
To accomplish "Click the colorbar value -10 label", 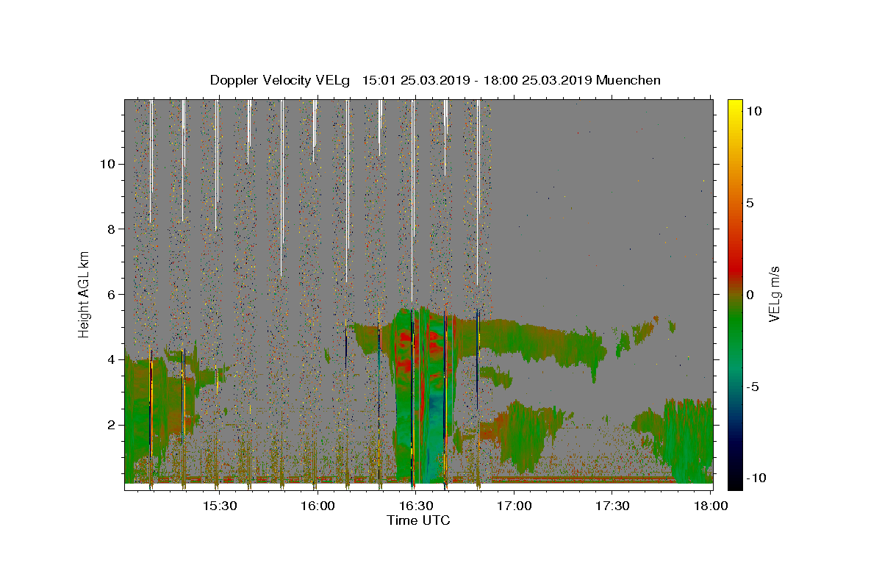I will click(756, 478).
